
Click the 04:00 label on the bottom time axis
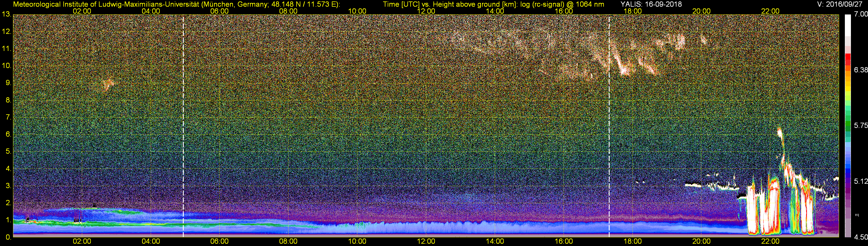coord(151,242)
